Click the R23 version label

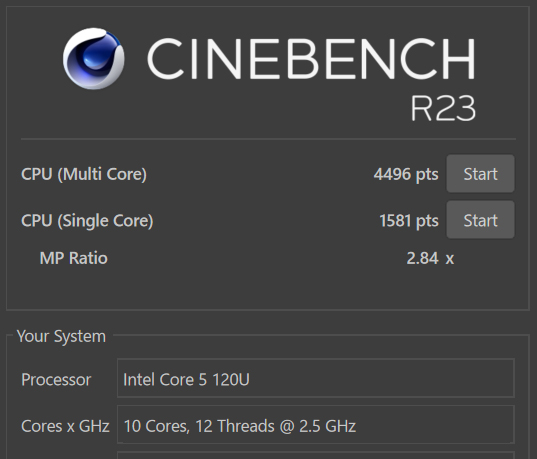click(443, 108)
